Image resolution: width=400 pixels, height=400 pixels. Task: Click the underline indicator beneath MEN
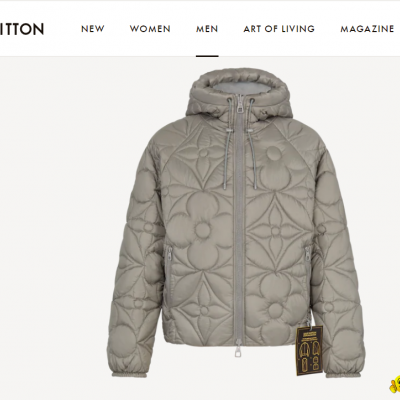pos(207,56)
